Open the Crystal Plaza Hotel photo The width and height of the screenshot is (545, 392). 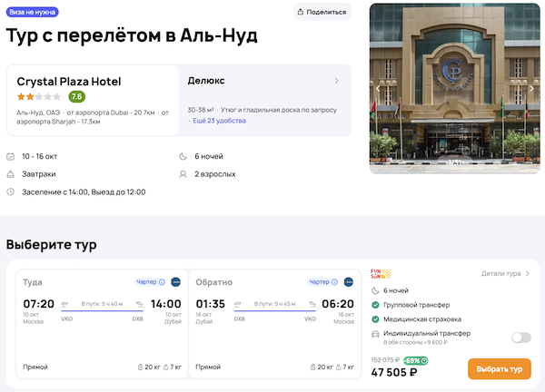tap(454, 89)
